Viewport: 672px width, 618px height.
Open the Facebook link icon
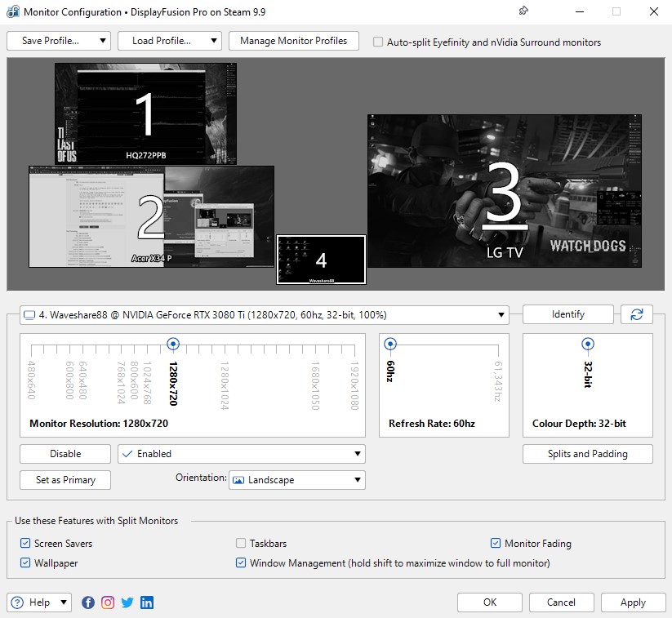point(88,602)
